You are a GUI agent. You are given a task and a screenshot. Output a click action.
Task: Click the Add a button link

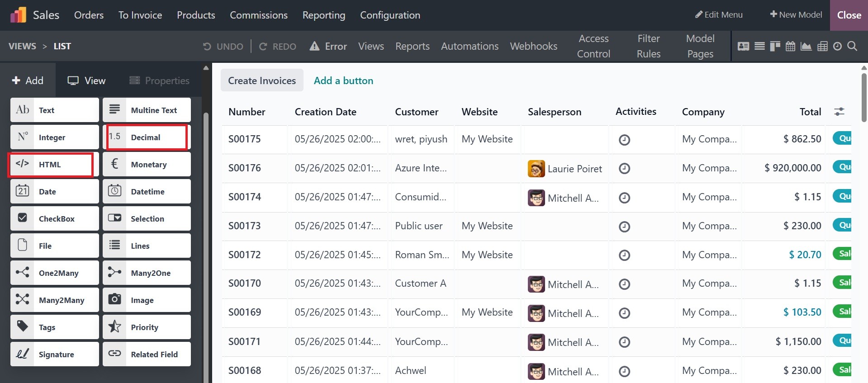point(343,80)
